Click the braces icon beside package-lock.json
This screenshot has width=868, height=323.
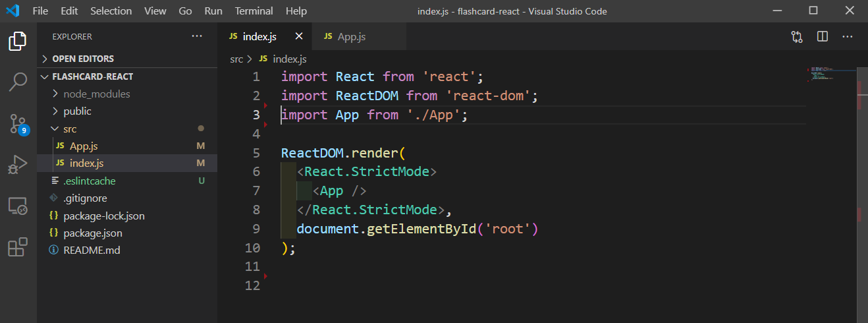point(53,216)
